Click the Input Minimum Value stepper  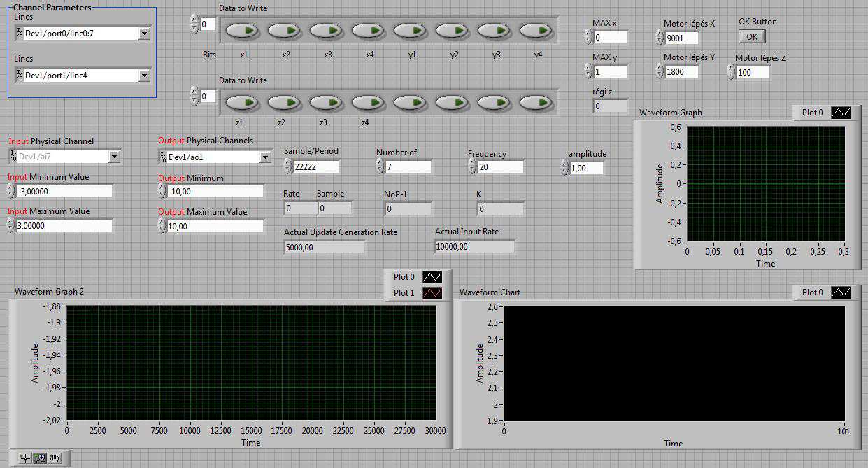pyautogui.click(x=10, y=191)
